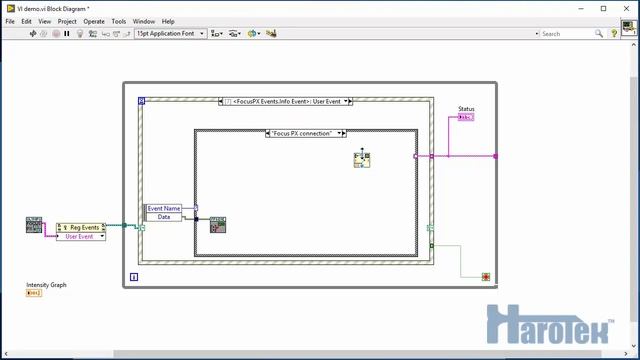The height and width of the screenshot is (360, 640).
Task: Select the event structure timeout terminal
Action: [141, 101]
